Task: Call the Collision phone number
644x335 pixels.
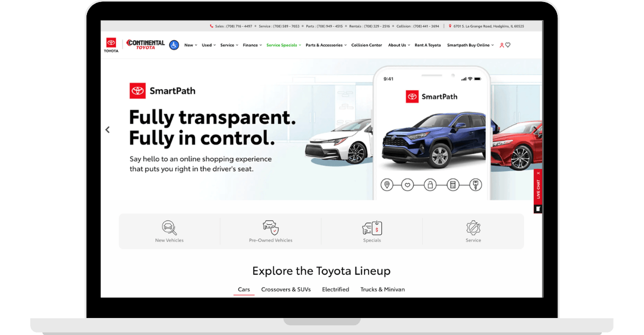Action: pos(418,26)
